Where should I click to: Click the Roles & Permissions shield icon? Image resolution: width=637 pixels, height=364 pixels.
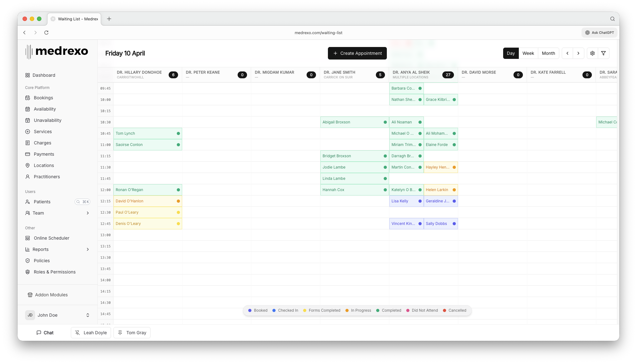(x=28, y=272)
